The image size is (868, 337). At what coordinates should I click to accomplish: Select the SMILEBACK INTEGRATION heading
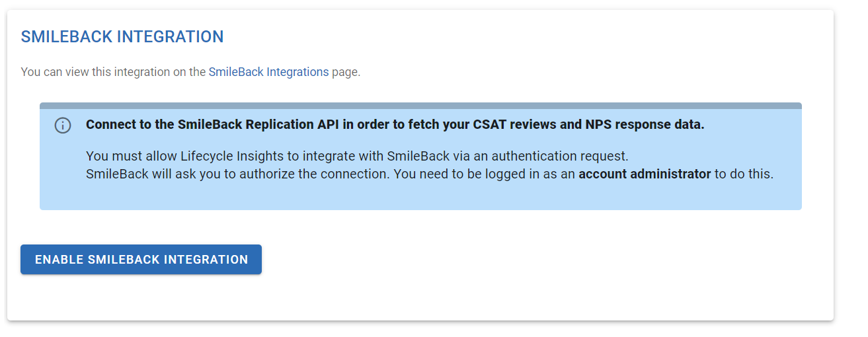pyautogui.click(x=122, y=37)
